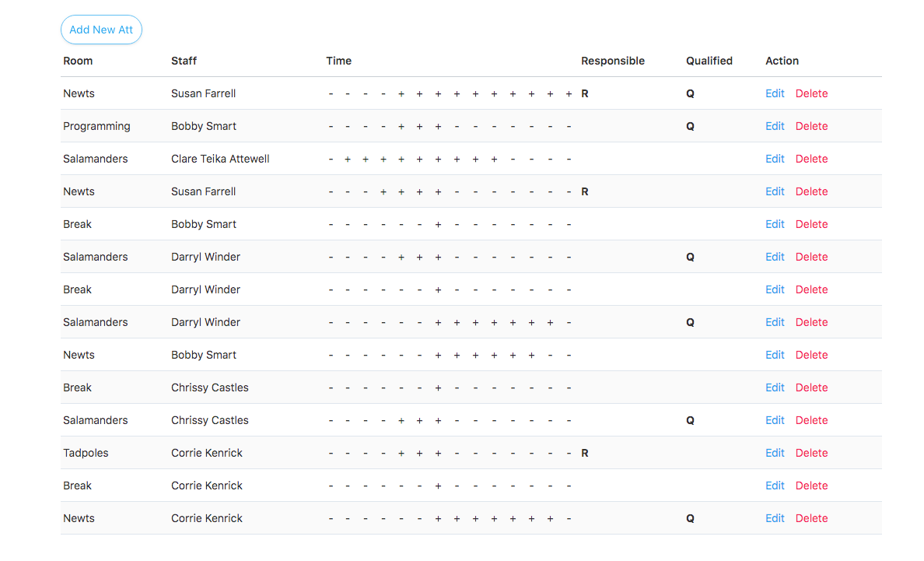Click the Staff column header
Viewport: 924px width, 561px height.
pos(184,61)
